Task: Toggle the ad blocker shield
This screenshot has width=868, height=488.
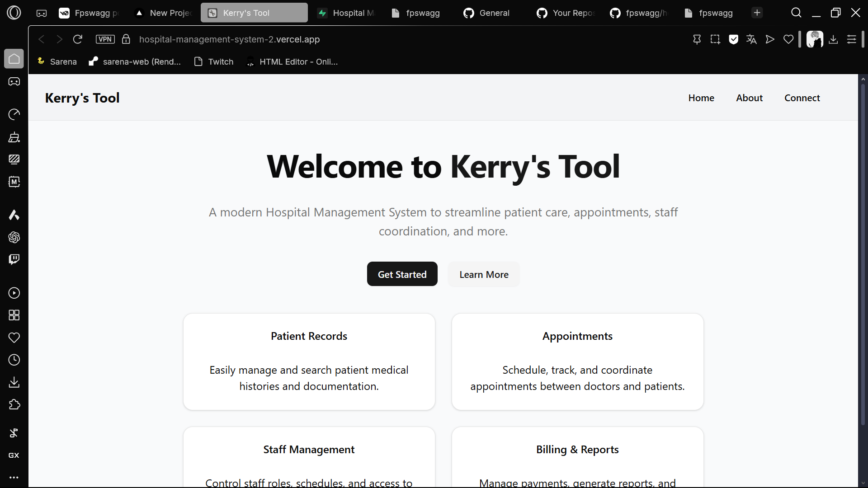Action: (x=733, y=39)
